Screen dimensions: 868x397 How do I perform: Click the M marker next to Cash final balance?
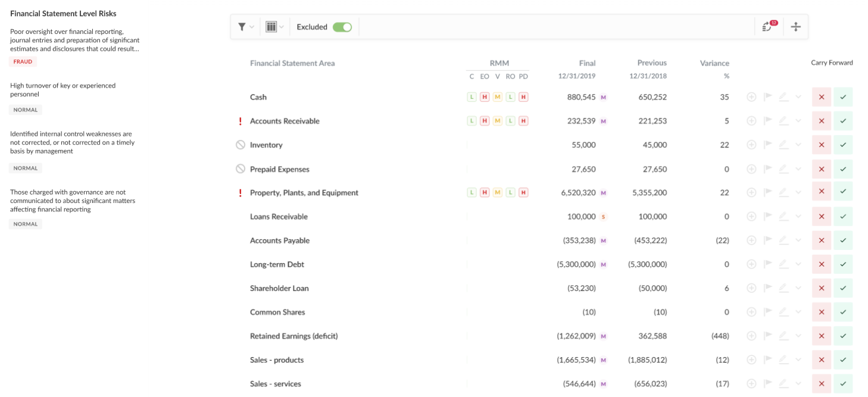click(x=603, y=97)
